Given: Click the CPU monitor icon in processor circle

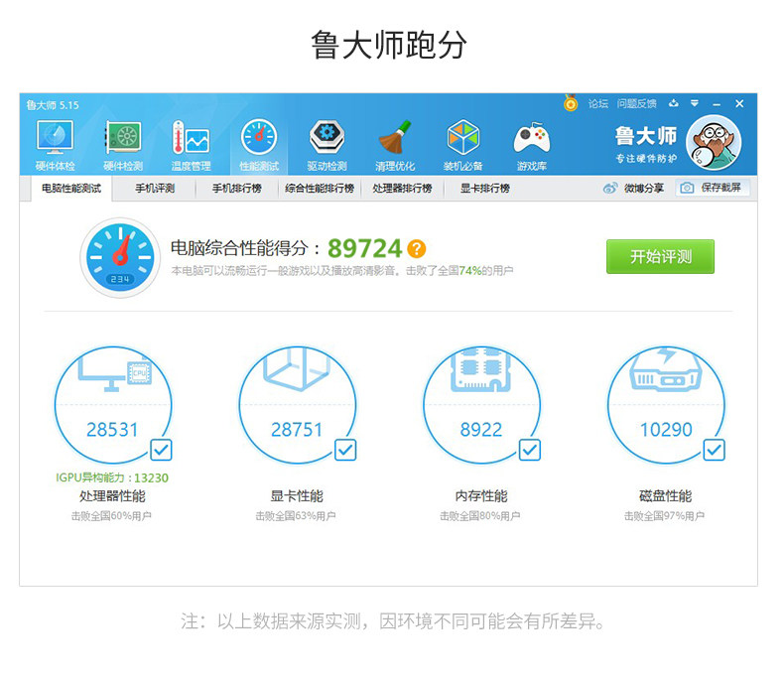Looking at the screenshot, I should 114,372.
